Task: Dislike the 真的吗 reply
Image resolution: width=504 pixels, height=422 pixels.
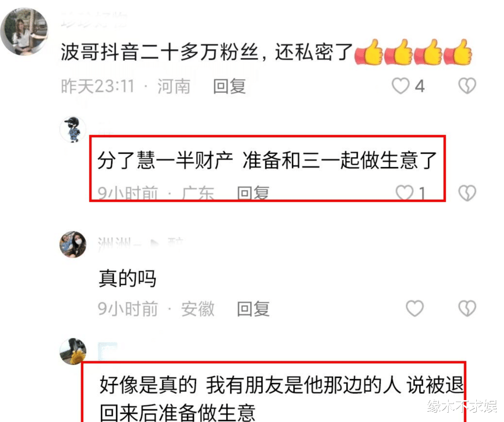Action: click(467, 308)
